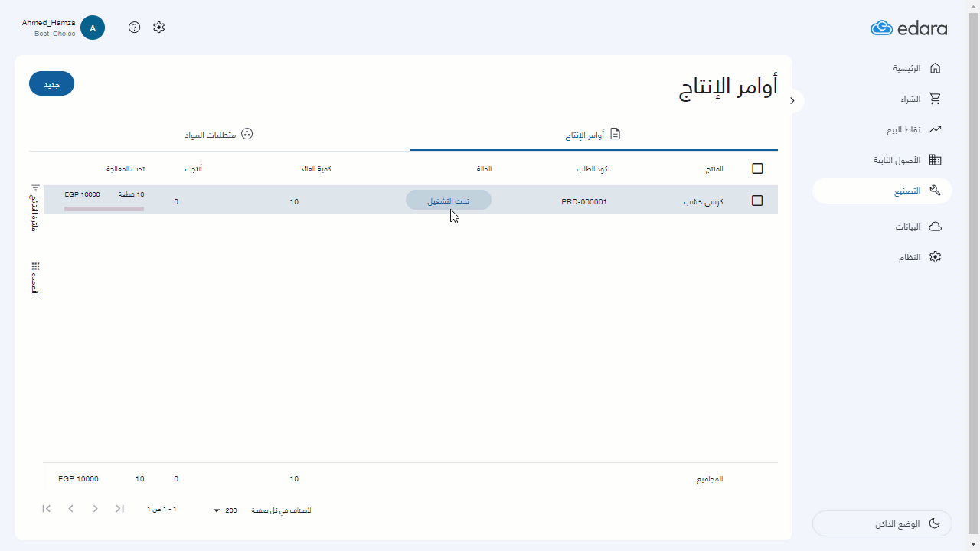Click the الحالة column header
This screenshot has height=551, width=980.
[x=484, y=169]
